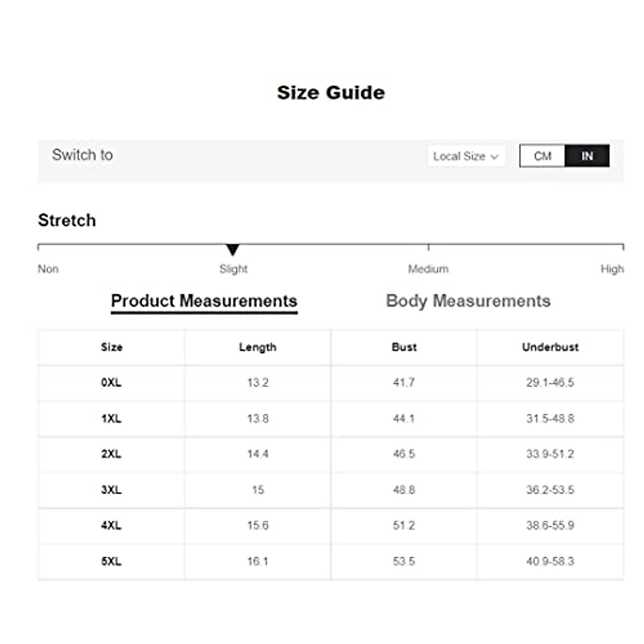This screenshot has height=644, width=644.
Task: Click the 0XL size row
Action: (111, 383)
